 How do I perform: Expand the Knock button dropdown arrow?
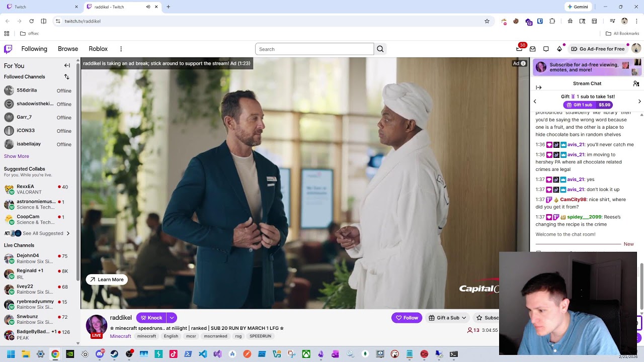tap(172, 318)
